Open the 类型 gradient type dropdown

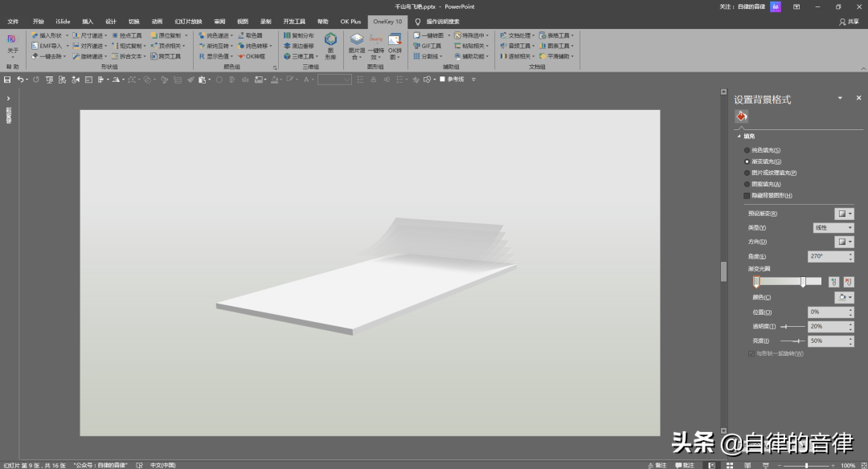click(x=833, y=228)
